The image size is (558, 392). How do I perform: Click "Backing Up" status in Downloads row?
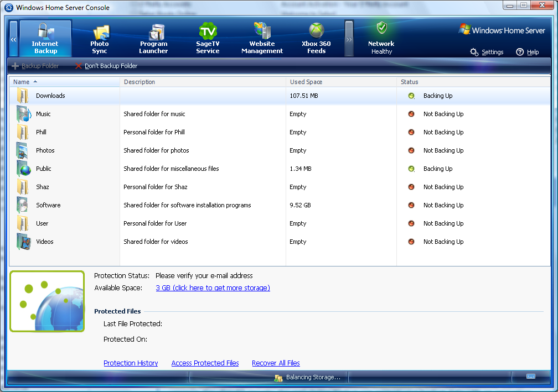coord(438,96)
